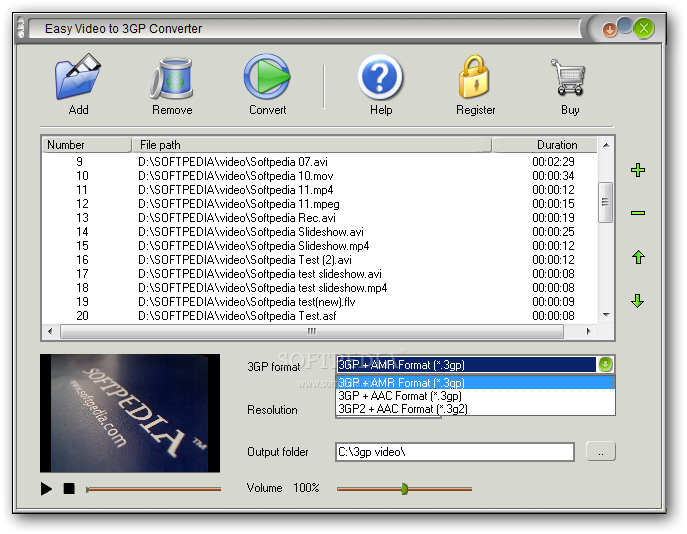The height and width of the screenshot is (534, 687).
Task: Select row Softpedia Test (2).avi
Action: [x=319, y=260]
